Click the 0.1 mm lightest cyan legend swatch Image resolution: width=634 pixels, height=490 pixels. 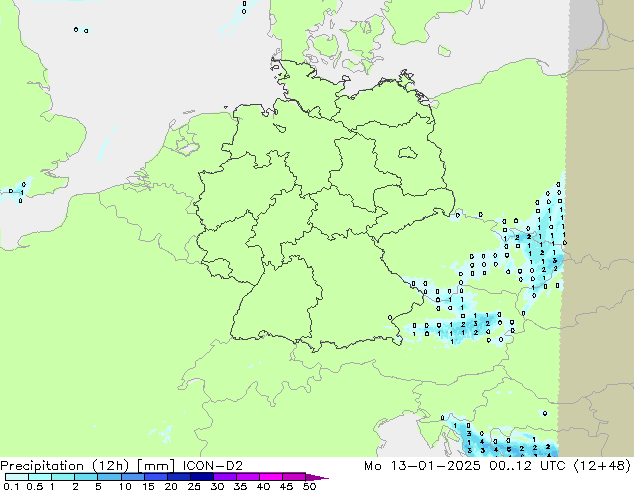point(17,477)
